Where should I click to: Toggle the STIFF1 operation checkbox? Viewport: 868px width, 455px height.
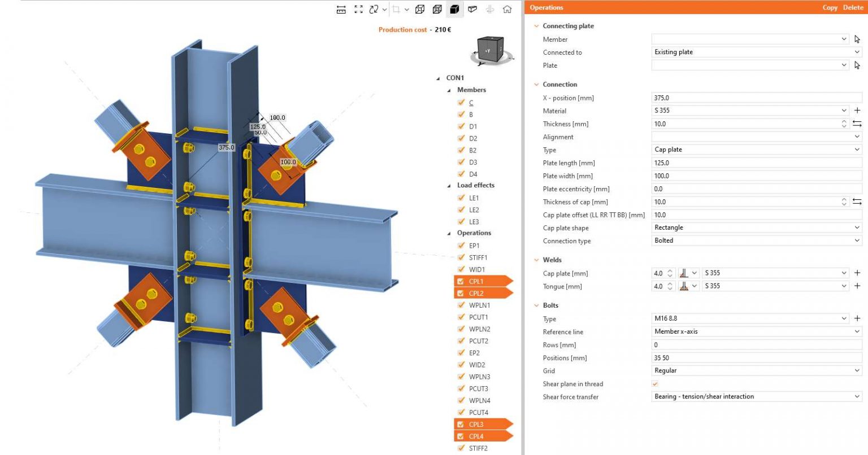click(x=462, y=257)
